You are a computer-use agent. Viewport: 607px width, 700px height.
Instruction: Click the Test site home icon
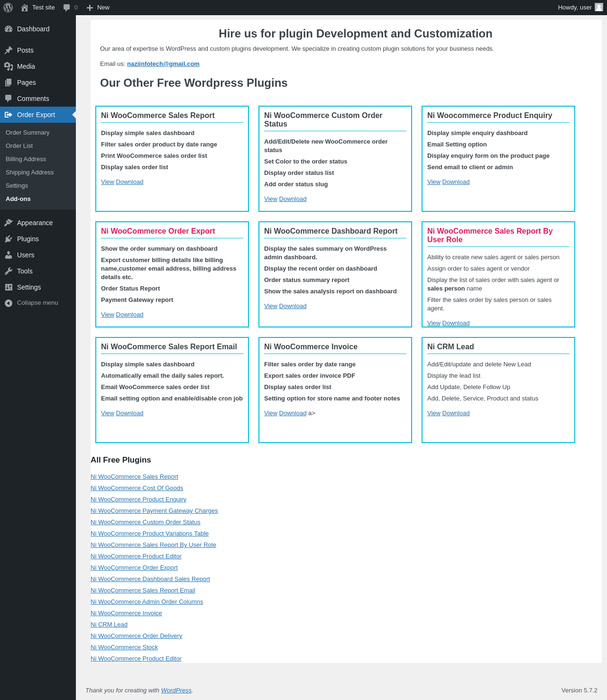pos(25,8)
